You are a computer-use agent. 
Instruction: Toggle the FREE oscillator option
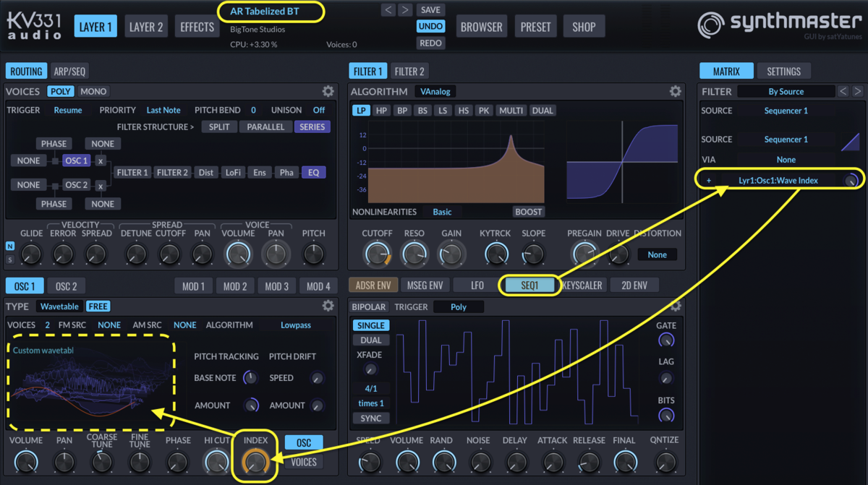tap(98, 306)
